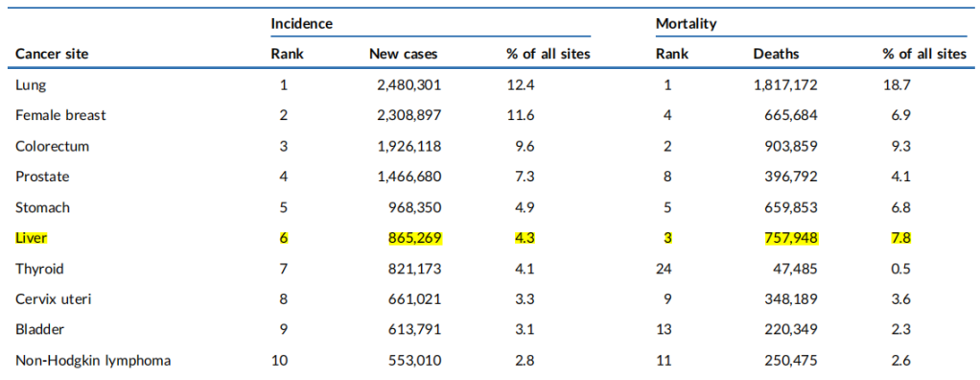980x380 pixels.
Task: Select the Prostate row label
Action: point(42,177)
